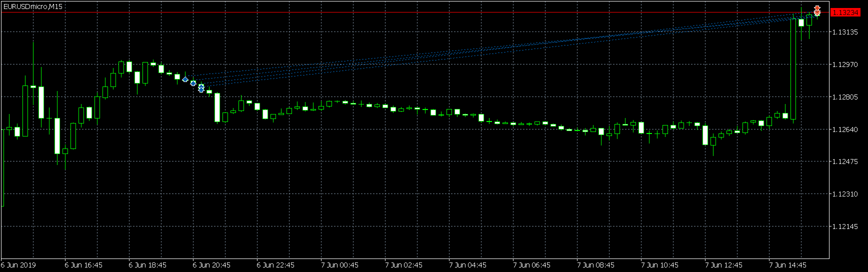Click the 6 Jun 16:45 time label
The width and height of the screenshot is (868, 272).
83,265
